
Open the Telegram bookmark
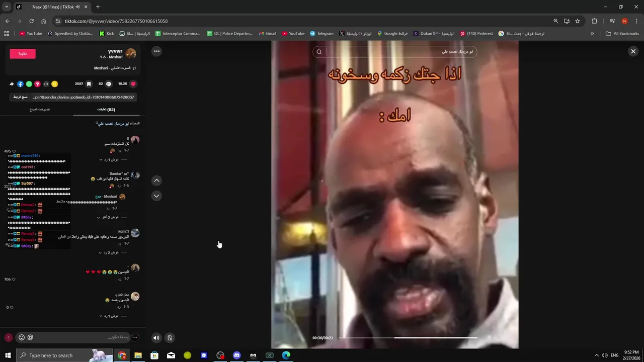point(321,34)
